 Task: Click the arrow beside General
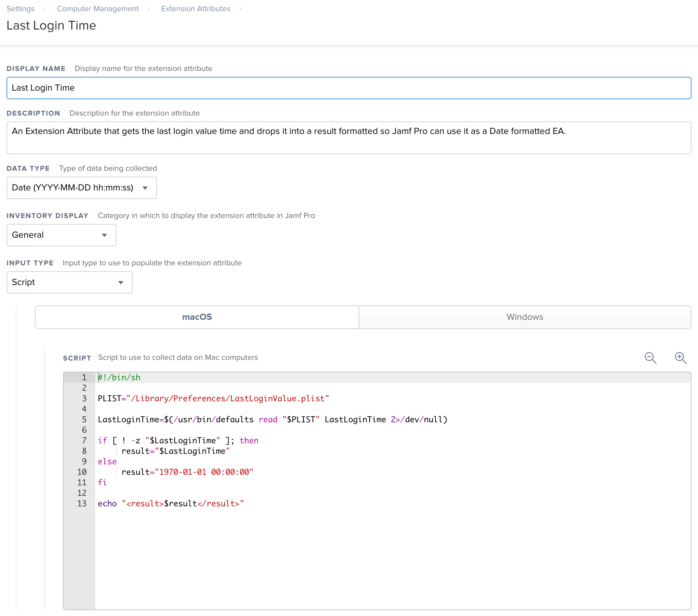click(104, 235)
